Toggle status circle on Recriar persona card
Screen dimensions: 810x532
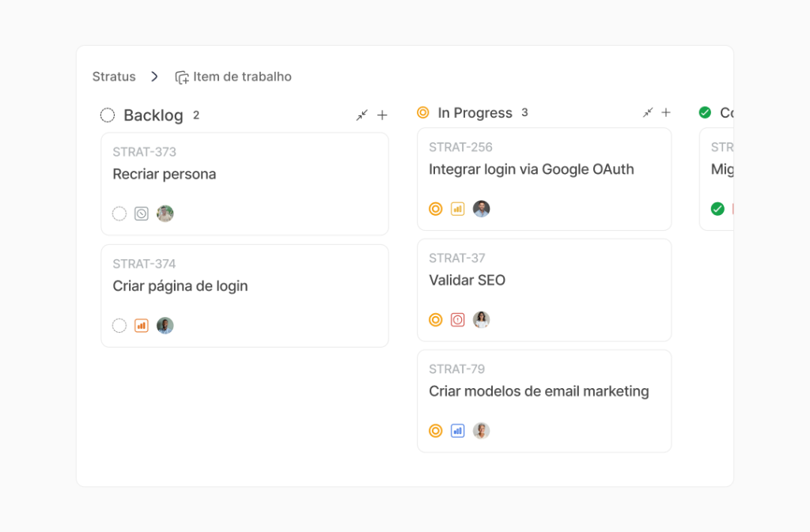[x=119, y=213]
